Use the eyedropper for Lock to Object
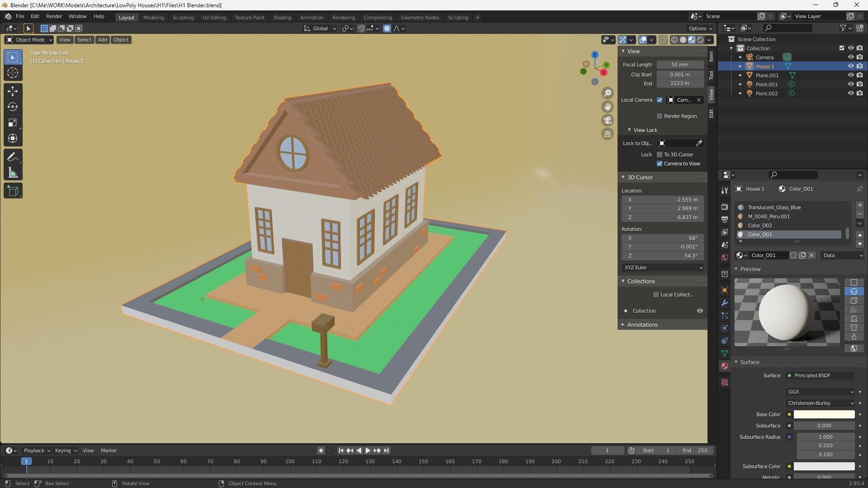Image resolution: width=868 pixels, height=488 pixels. click(x=699, y=143)
